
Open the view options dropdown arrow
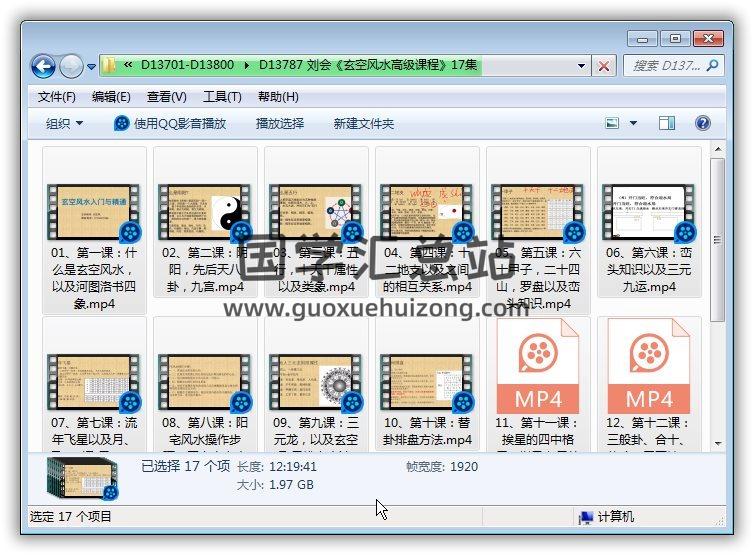[x=633, y=123]
